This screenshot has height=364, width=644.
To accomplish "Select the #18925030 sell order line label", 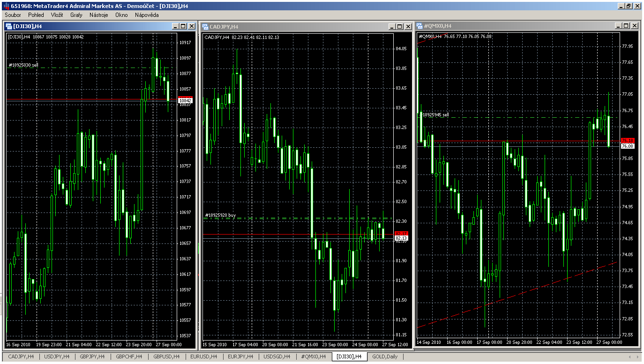I will coord(23,65).
